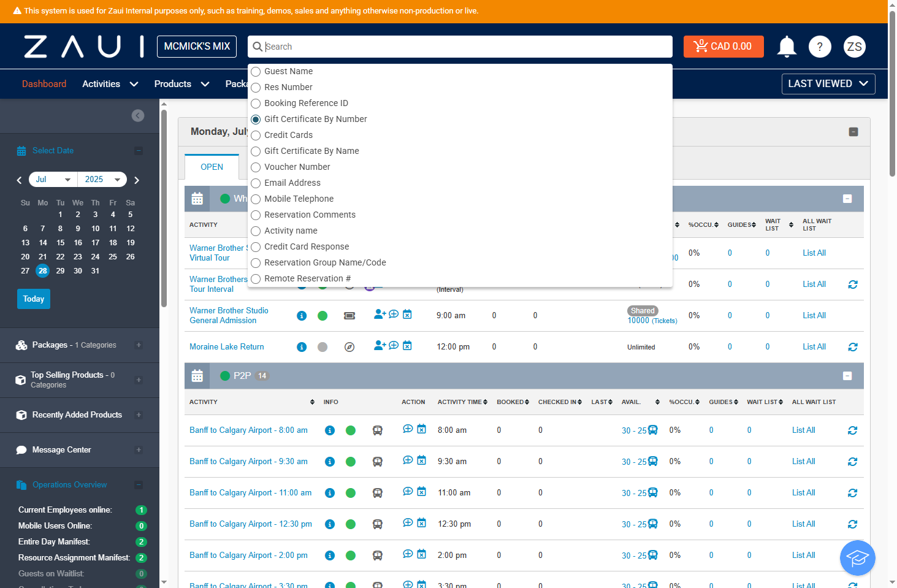This screenshot has width=897, height=588.
Task: Open the Dashboard menu item
Action: point(44,84)
